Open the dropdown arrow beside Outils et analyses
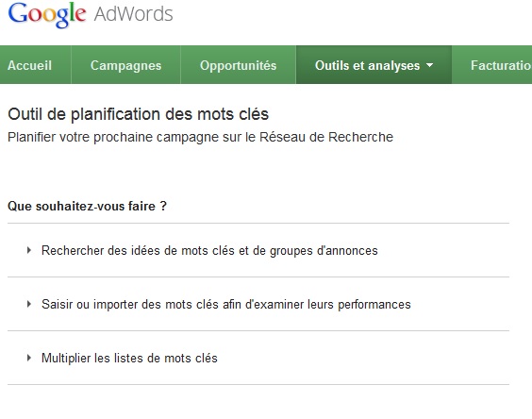The image size is (532, 419). click(429, 65)
